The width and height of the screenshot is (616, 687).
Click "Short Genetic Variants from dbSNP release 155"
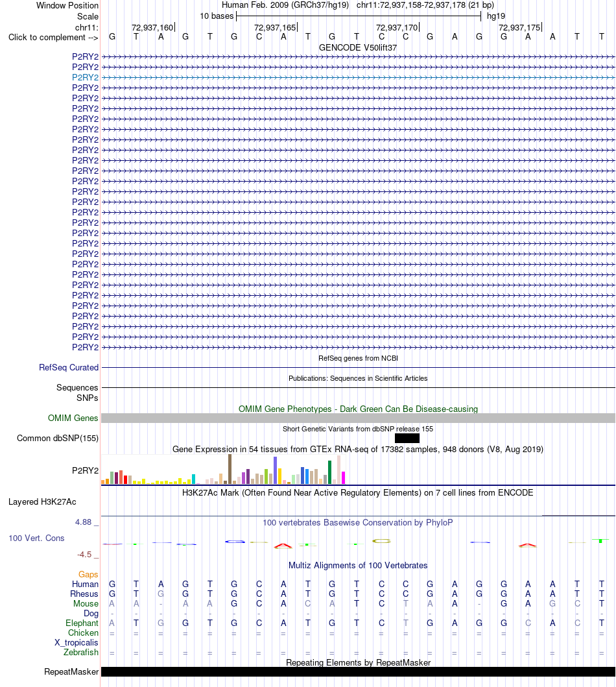click(x=358, y=429)
